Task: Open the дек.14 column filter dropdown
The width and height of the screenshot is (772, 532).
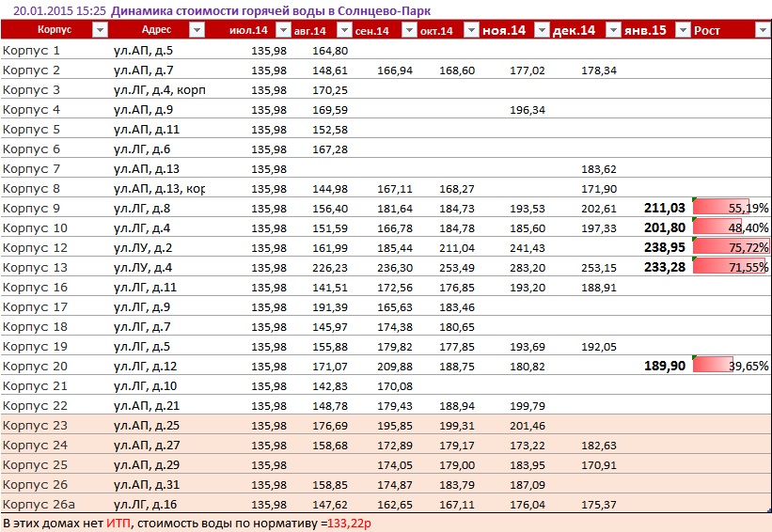Action: (x=613, y=30)
